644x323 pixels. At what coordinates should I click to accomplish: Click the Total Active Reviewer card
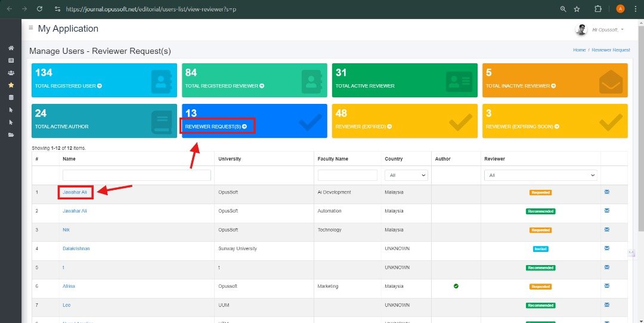[404, 80]
